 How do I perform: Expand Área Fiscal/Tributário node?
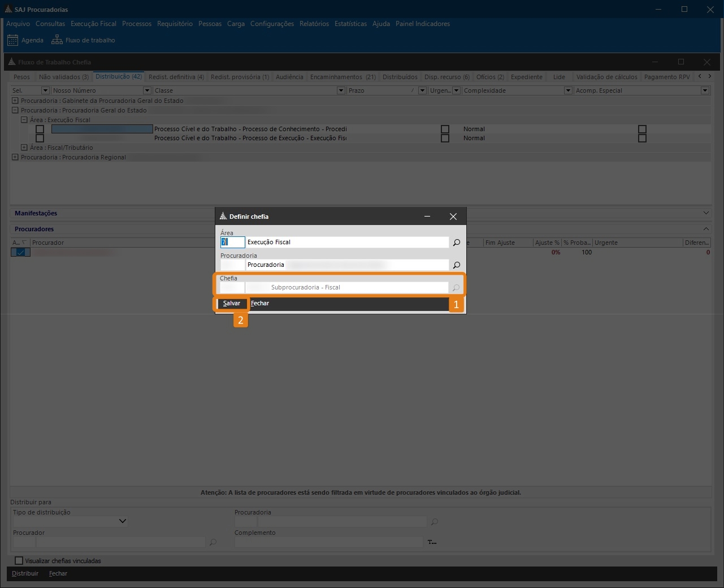tap(24, 148)
